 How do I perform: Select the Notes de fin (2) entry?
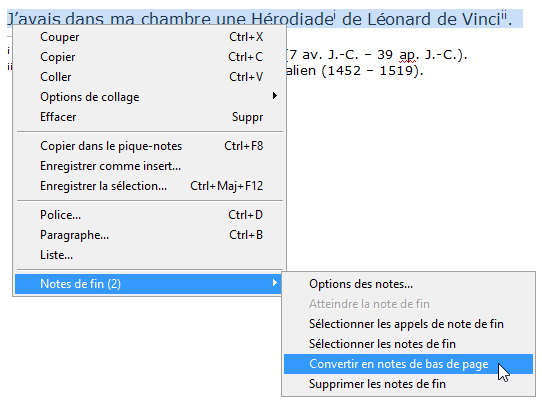[148, 284]
